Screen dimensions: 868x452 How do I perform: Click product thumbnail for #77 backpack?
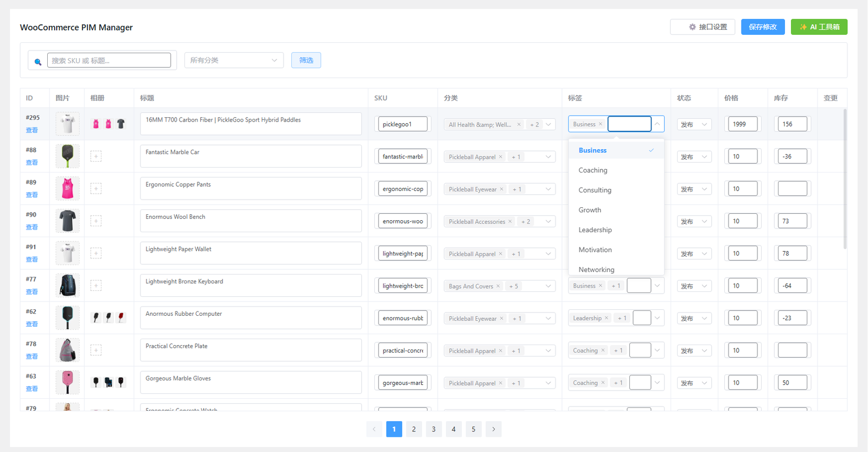coord(68,285)
